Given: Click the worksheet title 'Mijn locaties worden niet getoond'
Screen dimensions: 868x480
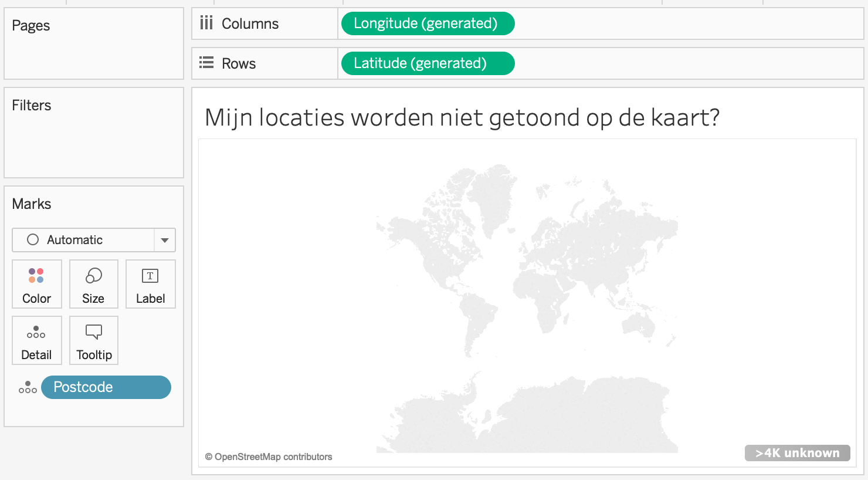Looking at the screenshot, I should [462, 117].
